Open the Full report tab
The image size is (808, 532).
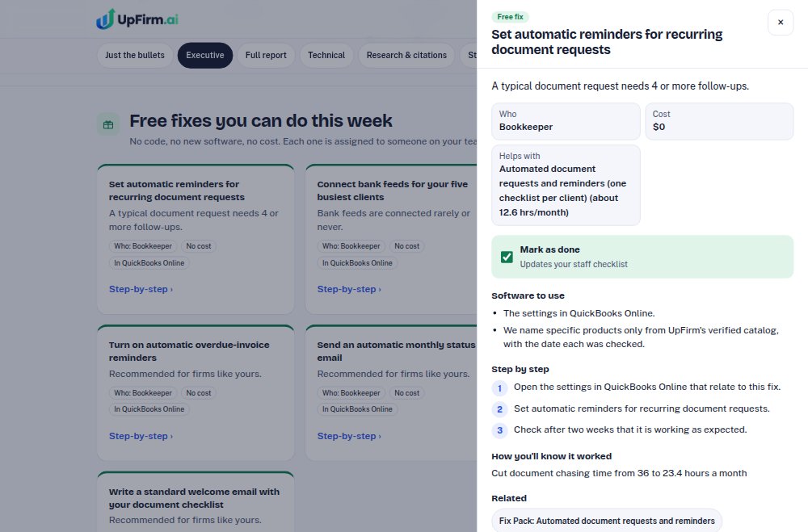266,55
